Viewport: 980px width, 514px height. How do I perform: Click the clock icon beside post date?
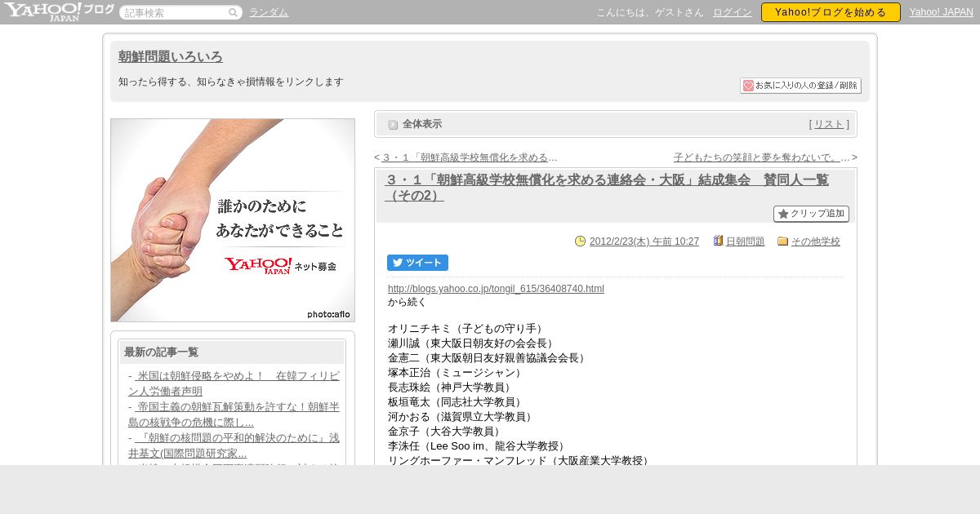(x=581, y=241)
